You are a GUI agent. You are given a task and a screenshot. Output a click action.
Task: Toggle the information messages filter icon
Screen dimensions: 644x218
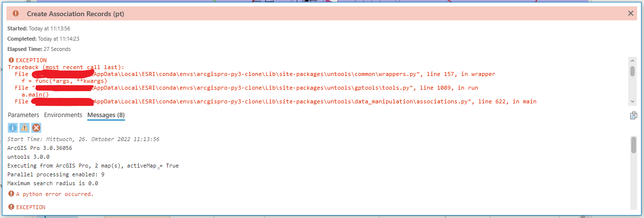click(x=13, y=128)
